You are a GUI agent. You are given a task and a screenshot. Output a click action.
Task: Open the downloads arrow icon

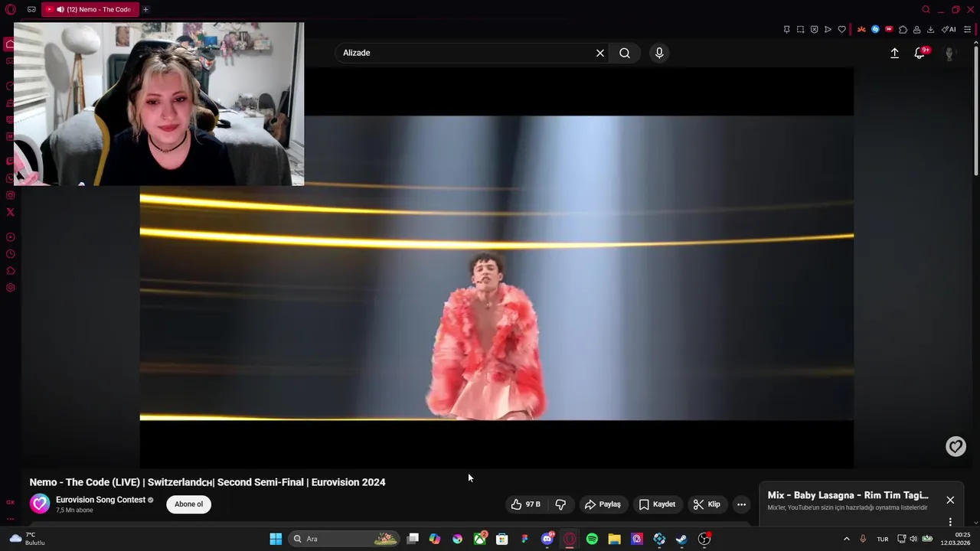pyautogui.click(x=930, y=30)
